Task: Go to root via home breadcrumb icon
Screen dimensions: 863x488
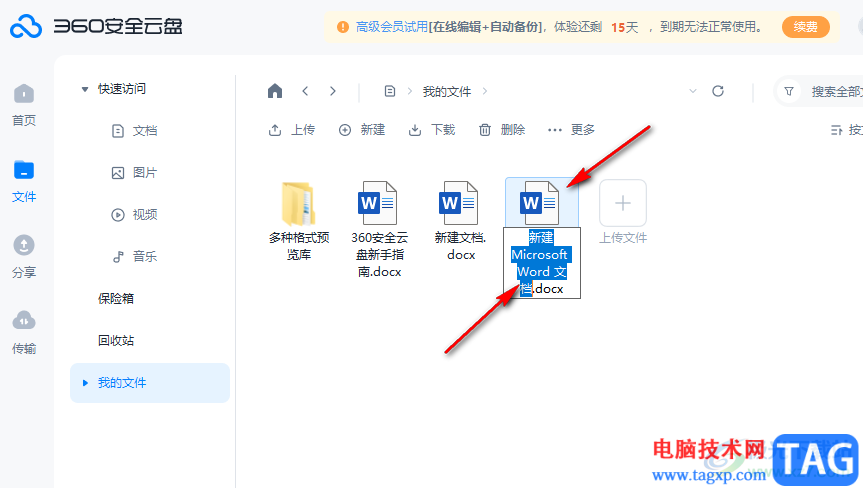Action: pyautogui.click(x=275, y=91)
